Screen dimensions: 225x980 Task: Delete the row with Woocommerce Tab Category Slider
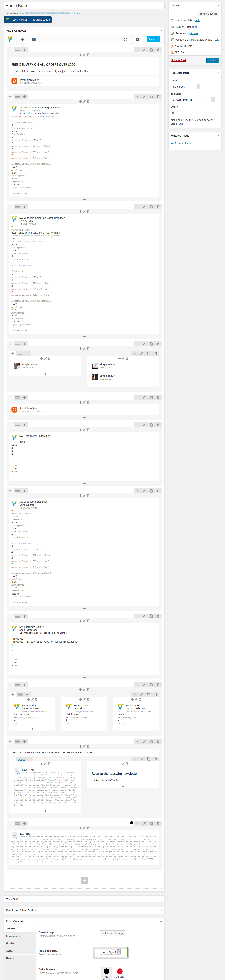pyautogui.click(x=158, y=207)
